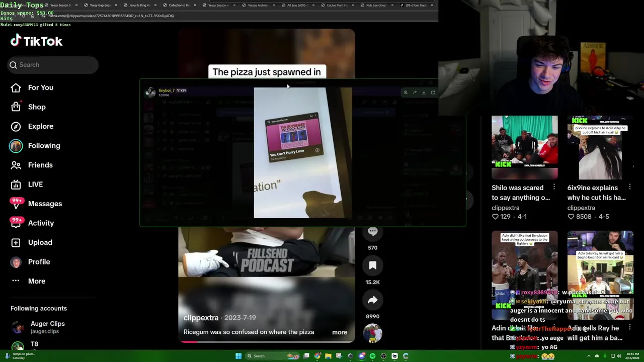Switch to Yeezus Archive browser tab
Image resolution: width=644 pixels, height=362 pixels.
point(258,5)
